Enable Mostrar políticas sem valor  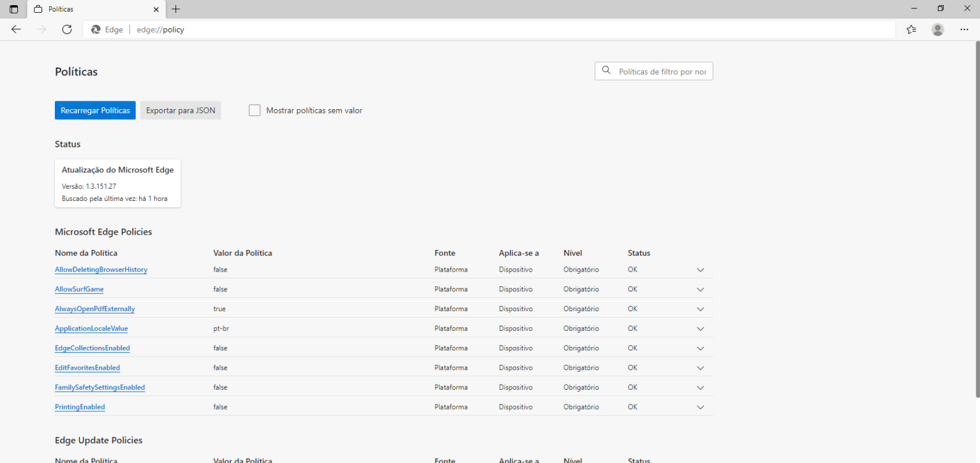coord(255,110)
